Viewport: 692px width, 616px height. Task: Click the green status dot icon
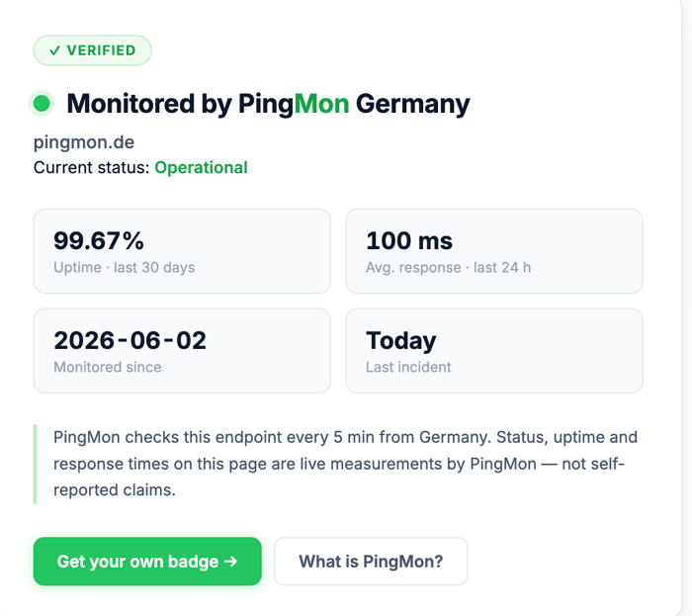coord(42,104)
